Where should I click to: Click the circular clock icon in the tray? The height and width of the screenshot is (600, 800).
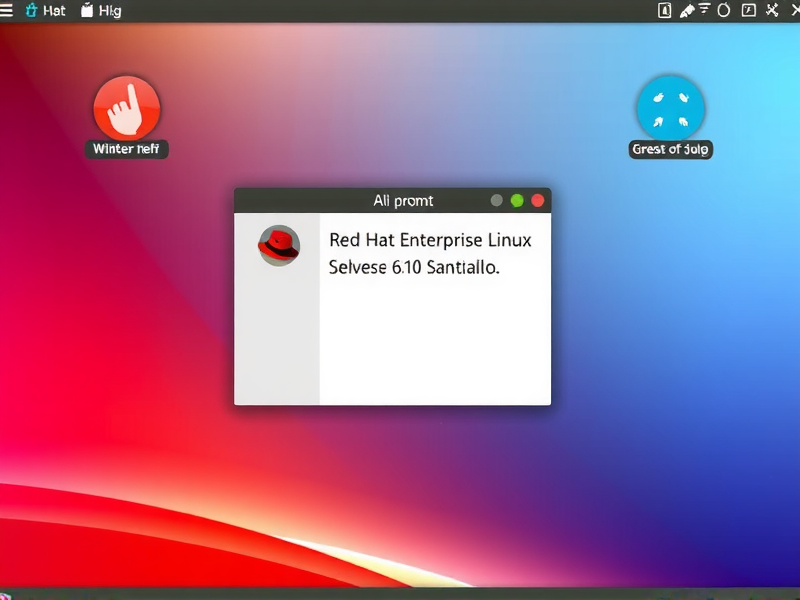point(725,11)
